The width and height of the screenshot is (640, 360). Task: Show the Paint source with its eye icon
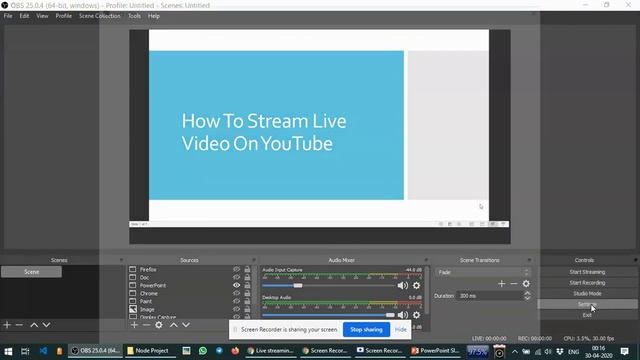pos(236,301)
